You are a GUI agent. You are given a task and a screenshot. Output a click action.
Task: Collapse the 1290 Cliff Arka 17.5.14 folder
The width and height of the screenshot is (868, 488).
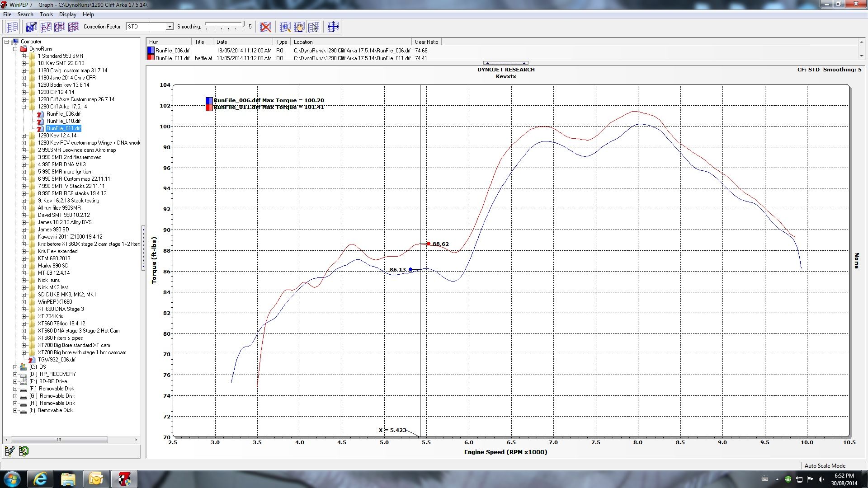coord(24,107)
